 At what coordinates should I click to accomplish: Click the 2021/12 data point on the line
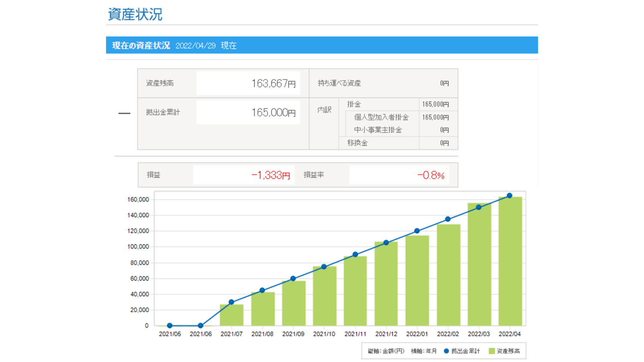(x=386, y=243)
